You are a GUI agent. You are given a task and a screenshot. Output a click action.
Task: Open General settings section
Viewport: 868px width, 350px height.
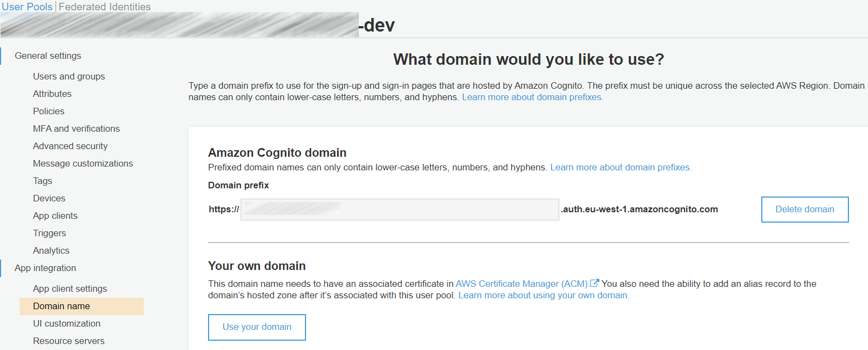click(x=48, y=56)
